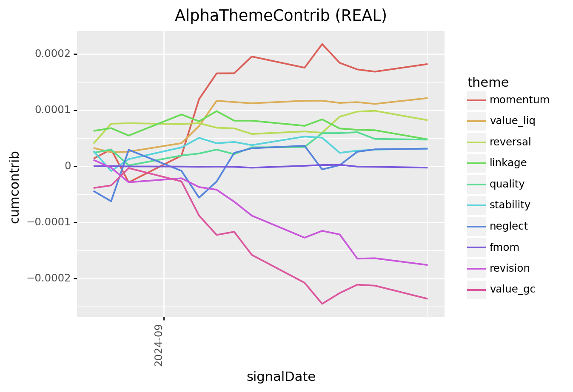This screenshot has height=392, width=573.
Task: Click the value_liq legend color swatch
Action: pyautogui.click(x=476, y=121)
